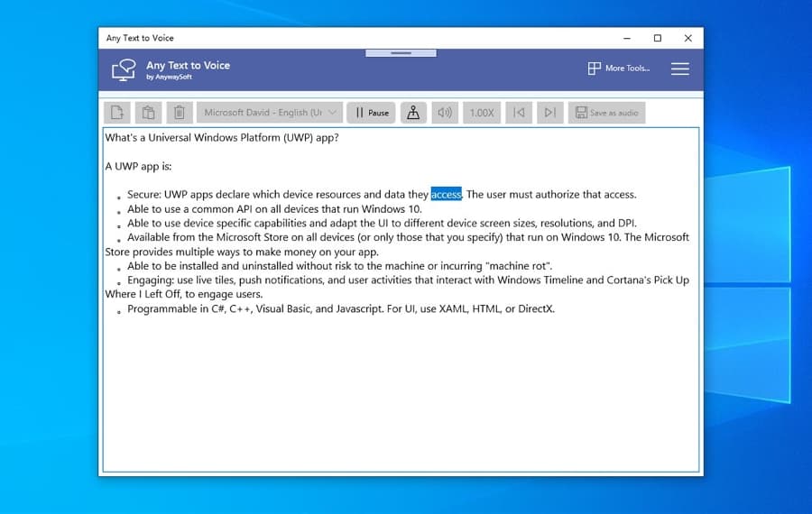
Task: Skip to next sentence
Action: point(549,113)
